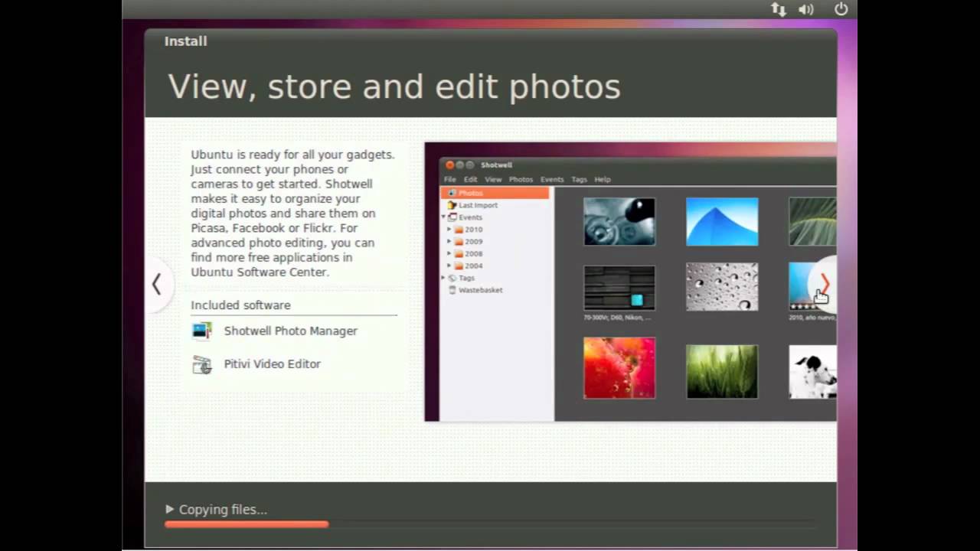Click the 2009 folder icon

[459, 242]
